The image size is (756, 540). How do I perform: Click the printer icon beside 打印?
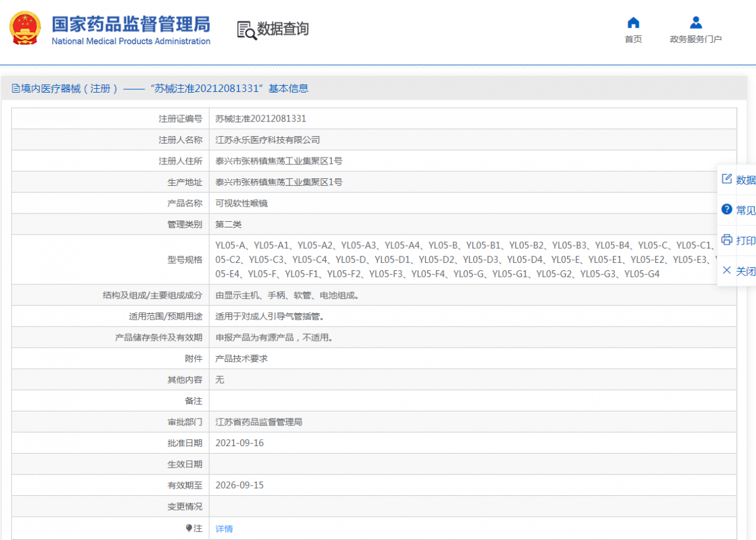point(726,240)
